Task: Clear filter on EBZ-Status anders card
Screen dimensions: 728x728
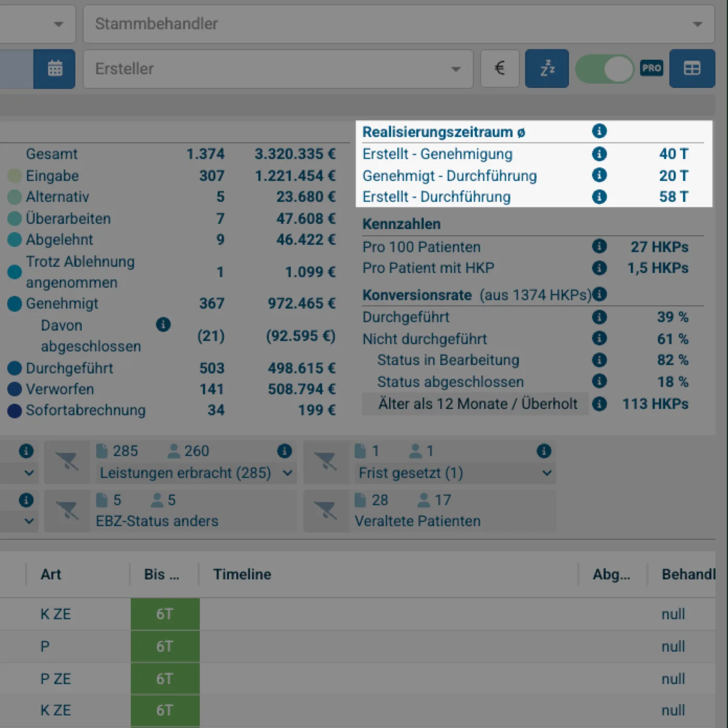Action: pos(67,511)
